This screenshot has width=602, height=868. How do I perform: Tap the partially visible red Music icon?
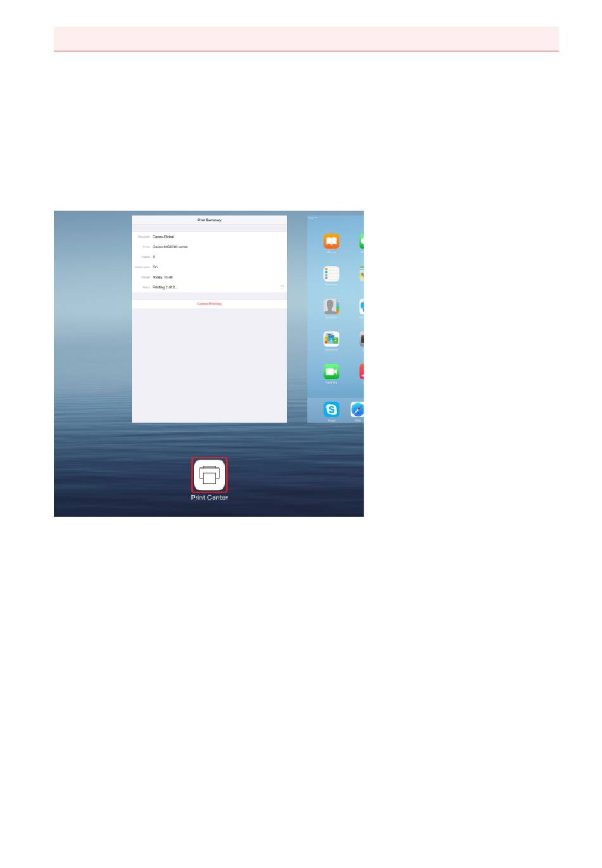pos(361,372)
